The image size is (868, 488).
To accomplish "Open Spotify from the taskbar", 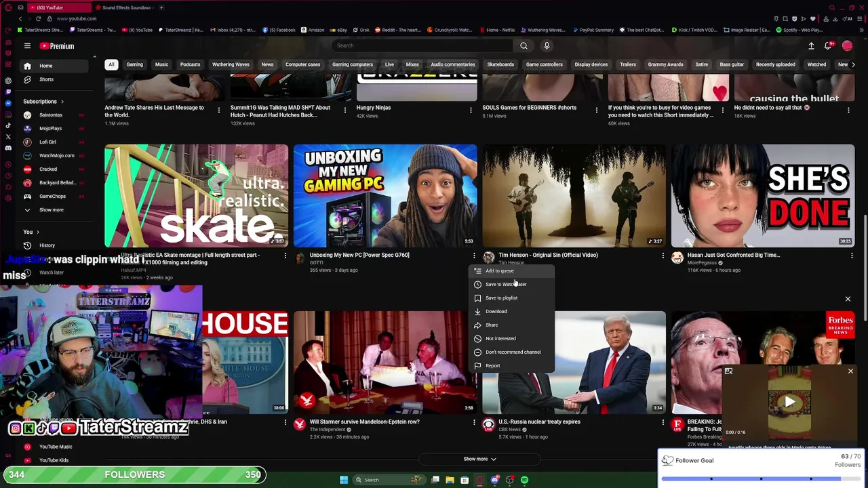I will [524, 480].
